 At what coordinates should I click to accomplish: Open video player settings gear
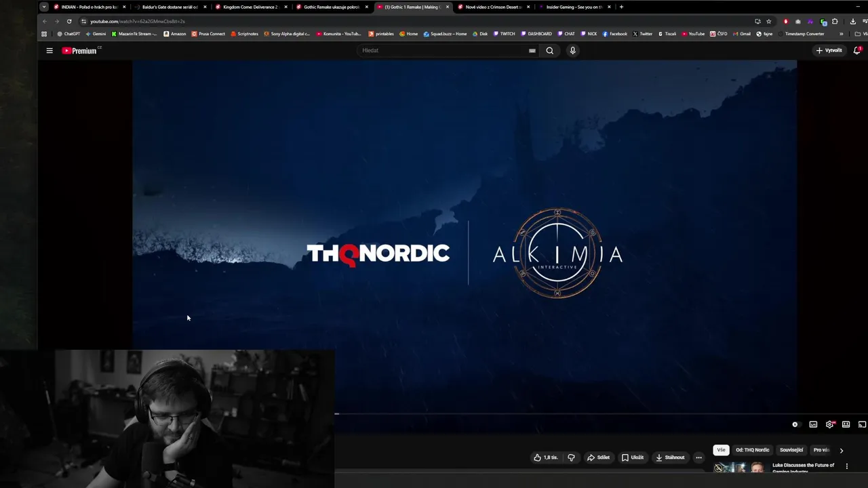(x=829, y=424)
